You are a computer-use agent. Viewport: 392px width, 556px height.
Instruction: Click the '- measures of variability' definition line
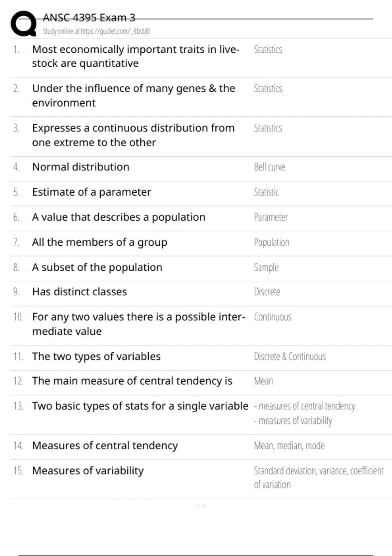click(x=293, y=421)
